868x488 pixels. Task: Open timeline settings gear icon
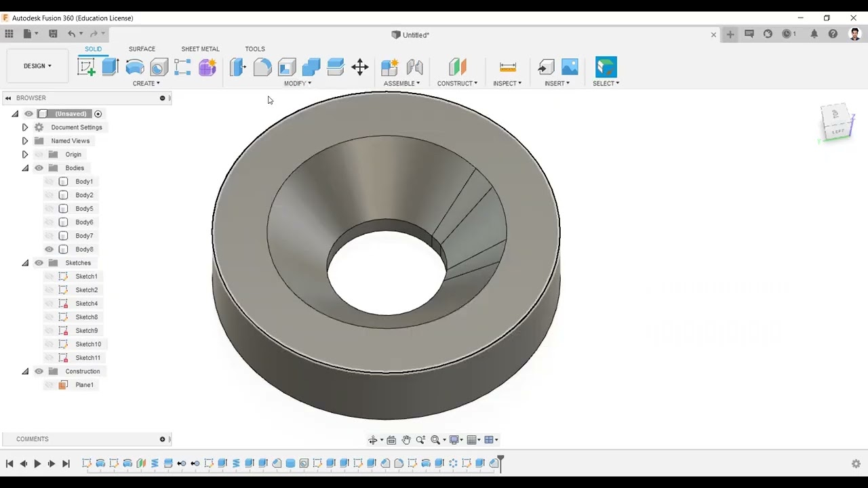[856, 464]
